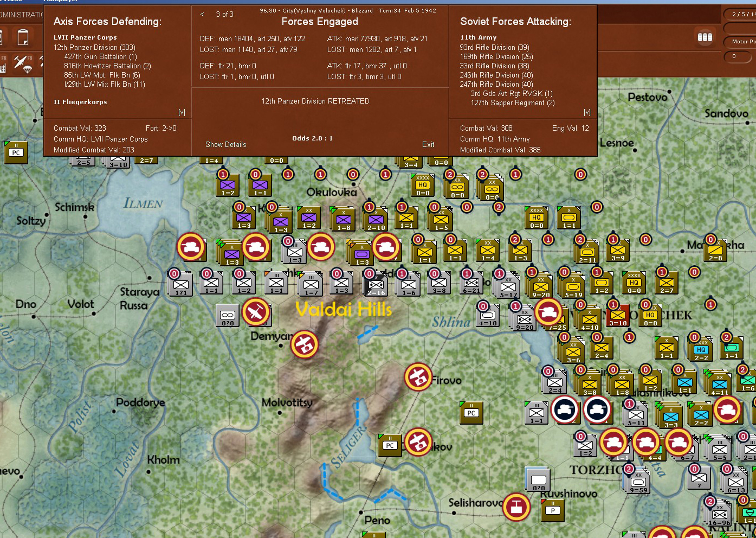Click 127th Sapper Regiment (2) entry

pyautogui.click(x=513, y=103)
